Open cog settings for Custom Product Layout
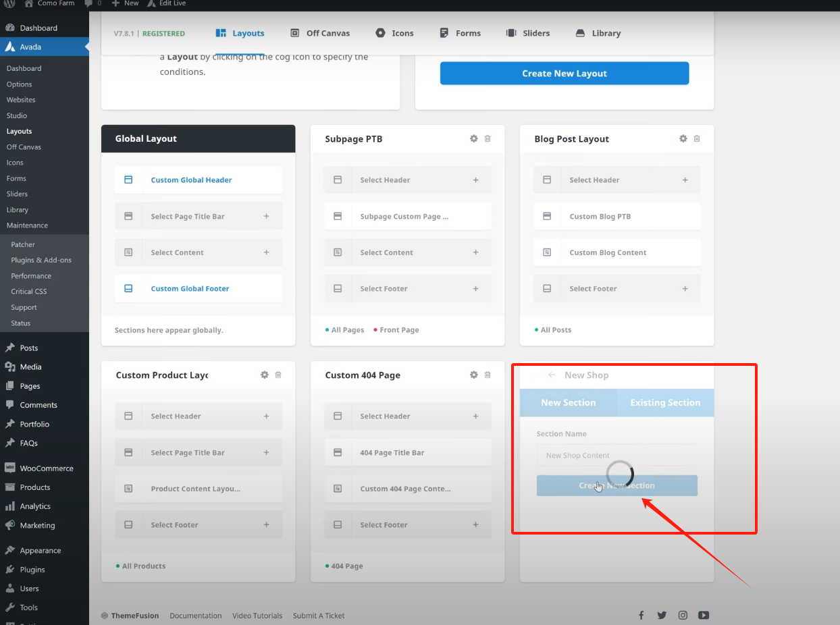Image resolution: width=840 pixels, height=625 pixels. (264, 375)
